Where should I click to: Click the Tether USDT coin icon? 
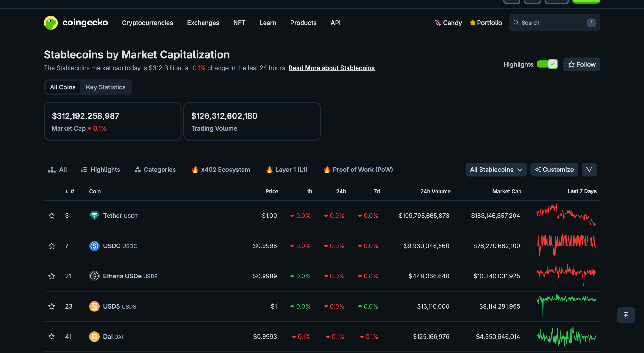coord(94,216)
